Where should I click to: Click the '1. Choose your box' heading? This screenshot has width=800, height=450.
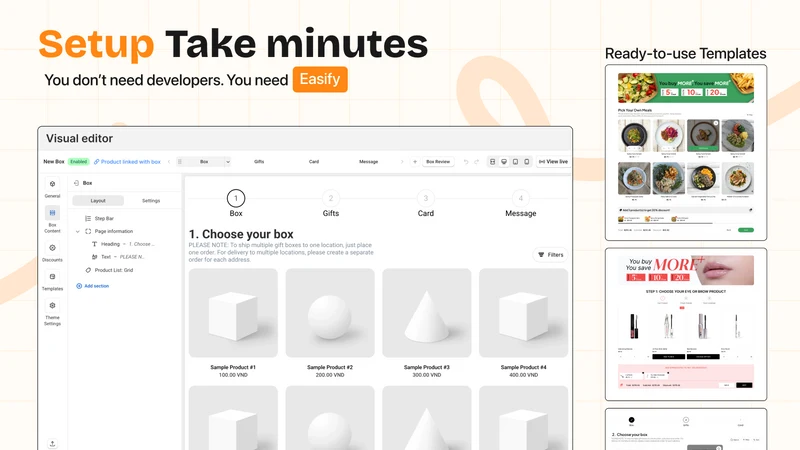click(x=241, y=234)
